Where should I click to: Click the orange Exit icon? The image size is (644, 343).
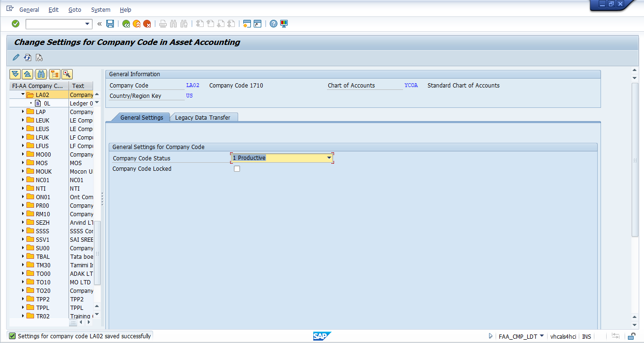point(137,24)
